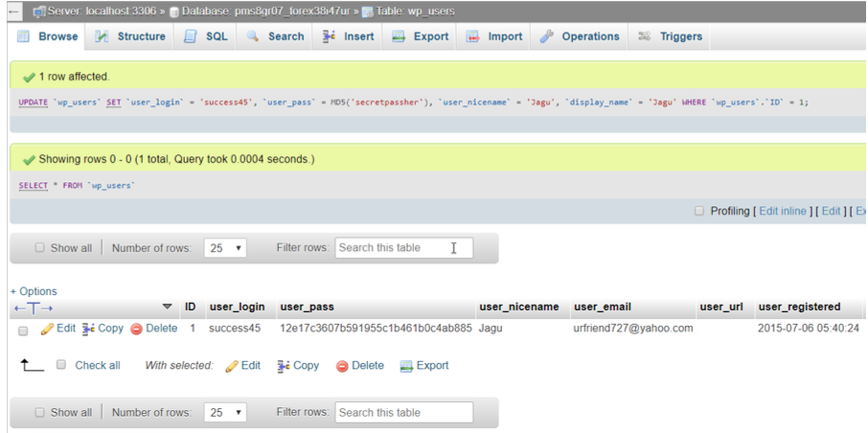Image resolution: width=868 pixels, height=433 pixels.
Task: Enable the Profiling checkbox
Action: [x=699, y=211]
